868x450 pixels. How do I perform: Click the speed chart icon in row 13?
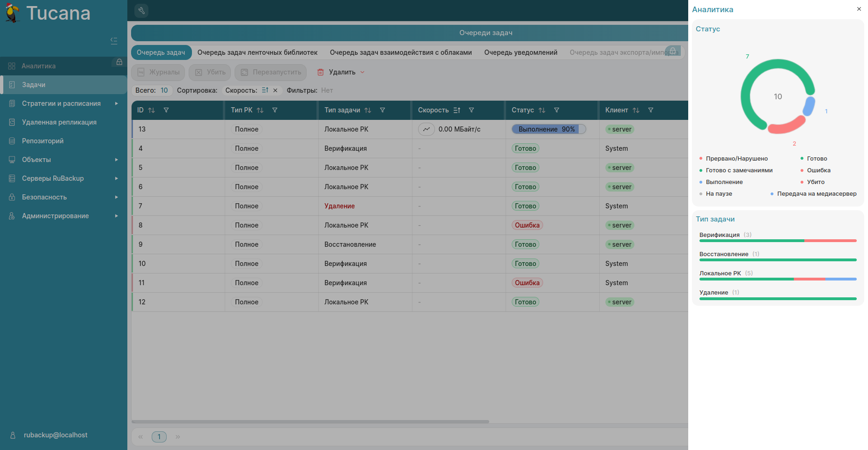(426, 129)
